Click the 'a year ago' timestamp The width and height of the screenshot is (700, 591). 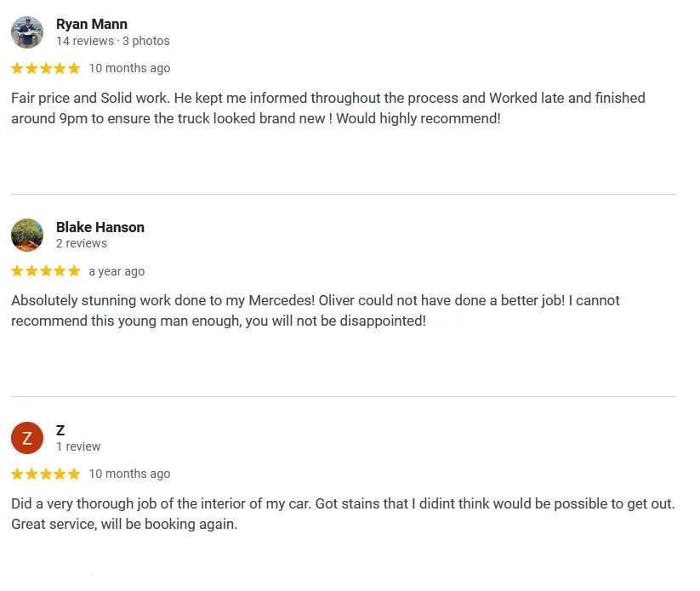(117, 271)
